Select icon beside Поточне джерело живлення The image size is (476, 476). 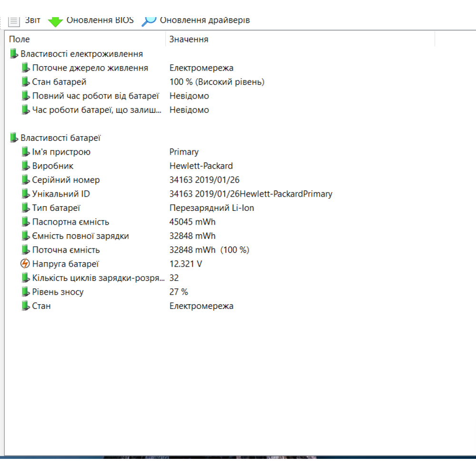click(26, 68)
